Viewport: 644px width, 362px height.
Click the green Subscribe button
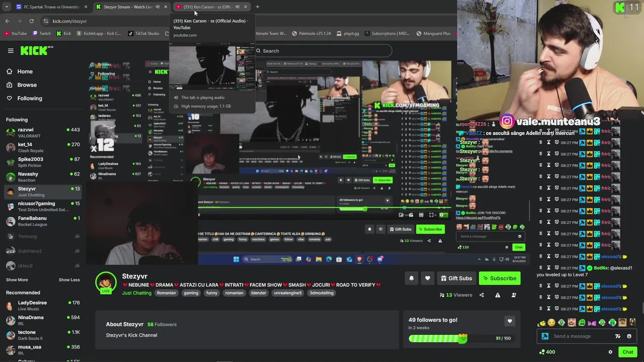(500, 279)
